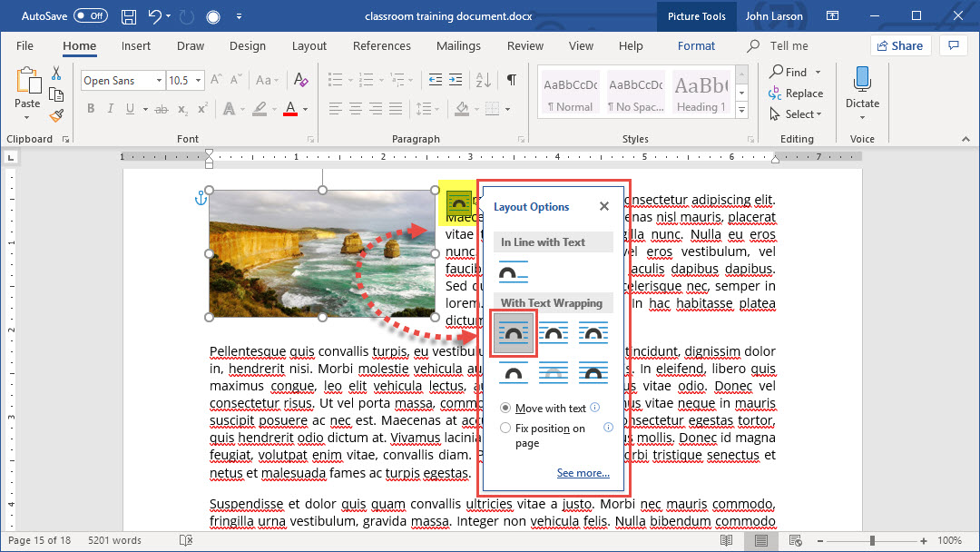Choose In Line with Text layout icon
Viewport: 980px width, 552px height.
pos(514,271)
